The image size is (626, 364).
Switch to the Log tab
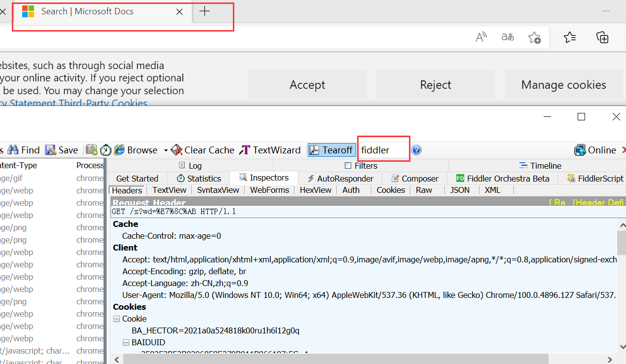click(x=190, y=166)
